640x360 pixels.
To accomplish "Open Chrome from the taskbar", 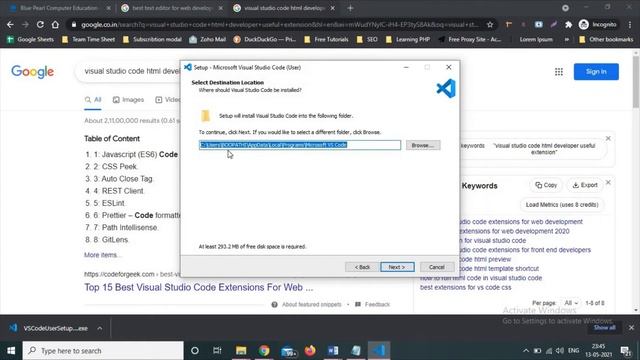I will 264,351.
